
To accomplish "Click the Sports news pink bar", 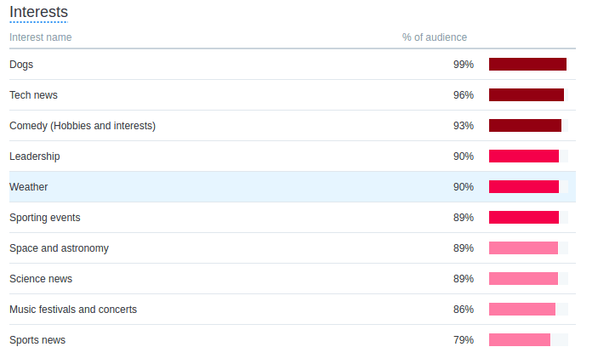I will click(x=520, y=340).
